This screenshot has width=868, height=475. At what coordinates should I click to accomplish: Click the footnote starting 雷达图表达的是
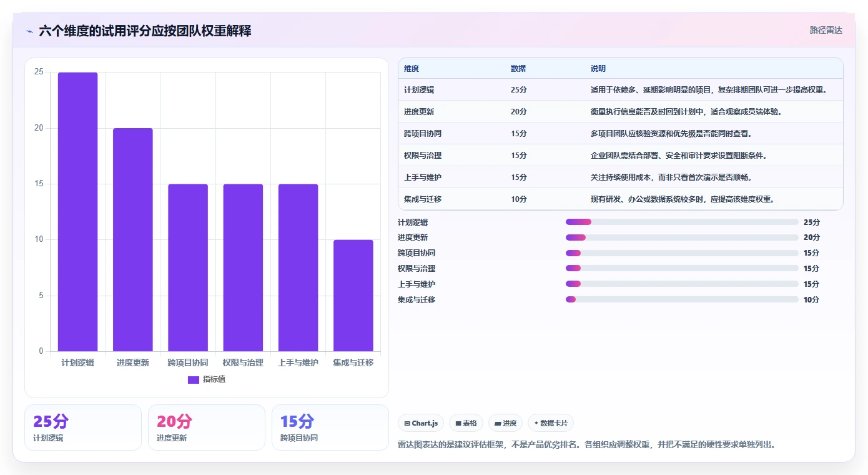pyautogui.click(x=586, y=445)
